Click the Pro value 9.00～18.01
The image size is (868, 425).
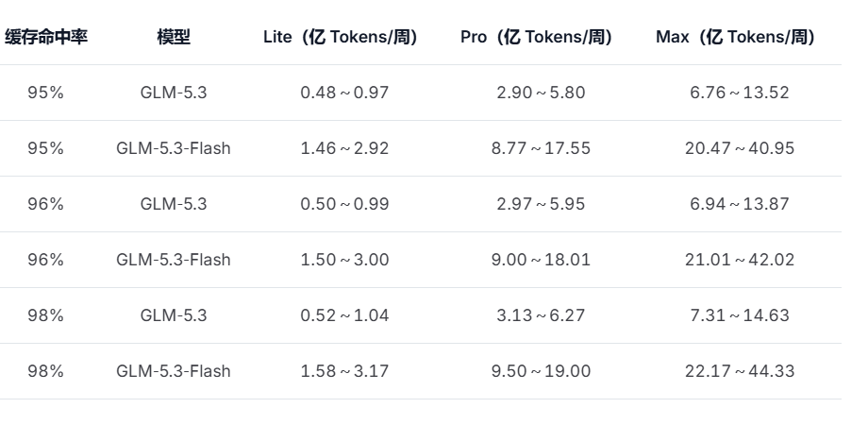click(541, 260)
